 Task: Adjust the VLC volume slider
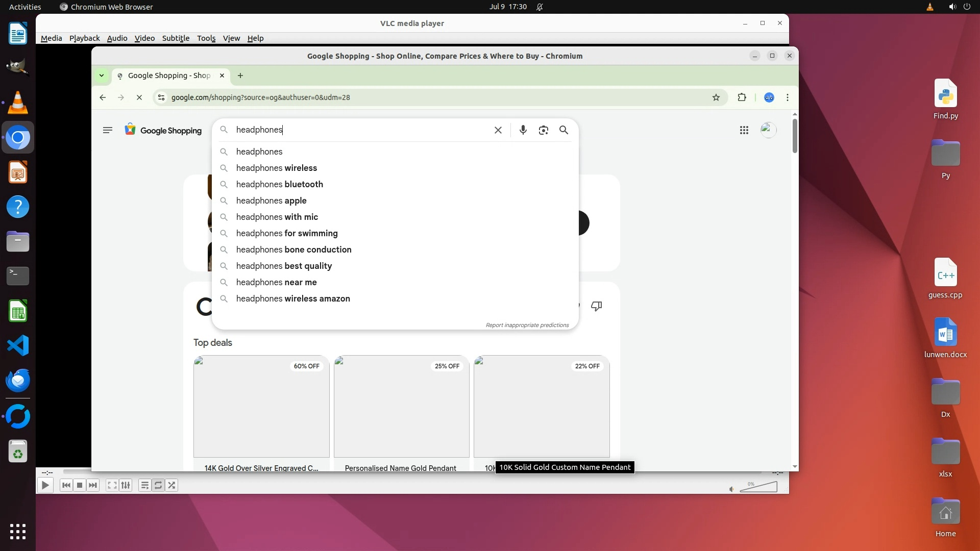coord(758,487)
